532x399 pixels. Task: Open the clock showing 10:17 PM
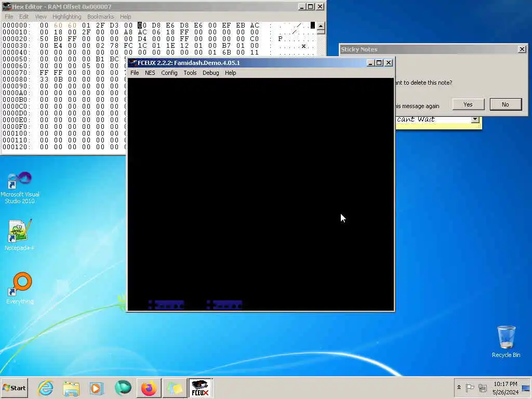tap(505, 388)
